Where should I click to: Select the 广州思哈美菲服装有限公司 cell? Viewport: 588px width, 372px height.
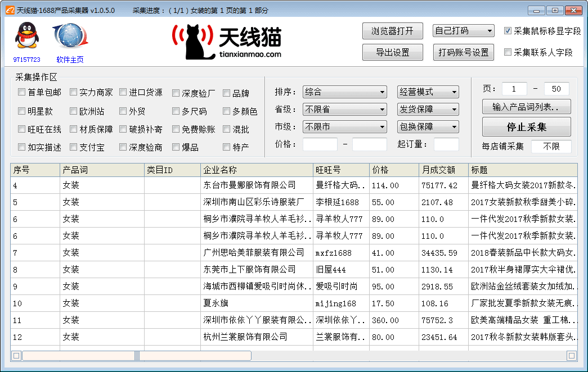257,252
